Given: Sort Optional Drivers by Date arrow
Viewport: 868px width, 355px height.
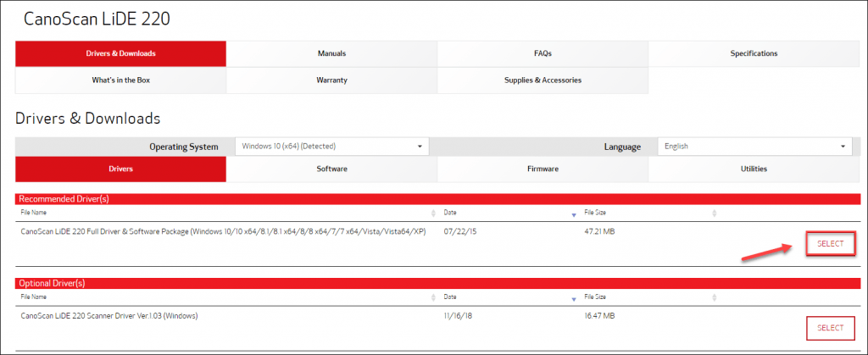Looking at the screenshot, I should coord(574,298).
